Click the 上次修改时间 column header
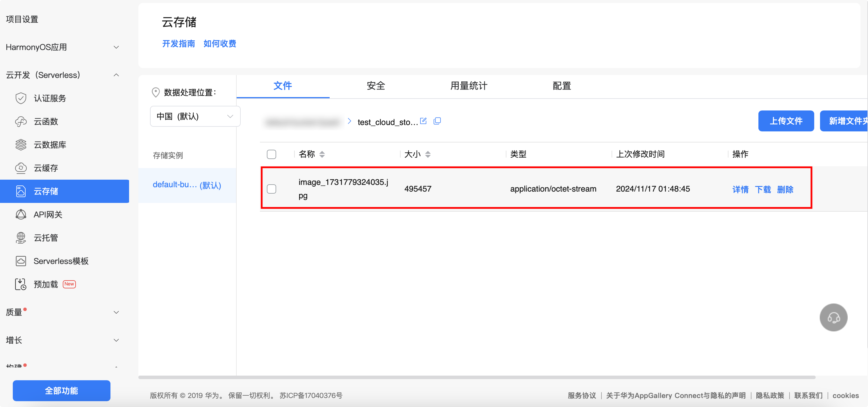Screen dimensions: 868x407 (640, 154)
